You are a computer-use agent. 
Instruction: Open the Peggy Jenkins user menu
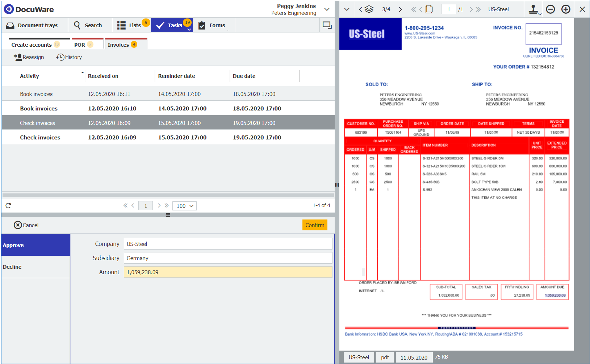pyautogui.click(x=327, y=9)
